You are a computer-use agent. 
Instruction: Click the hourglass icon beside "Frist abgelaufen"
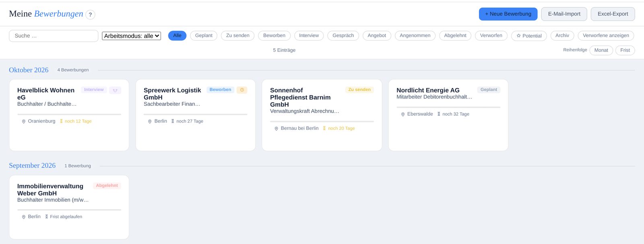pyautogui.click(x=47, y=217)
